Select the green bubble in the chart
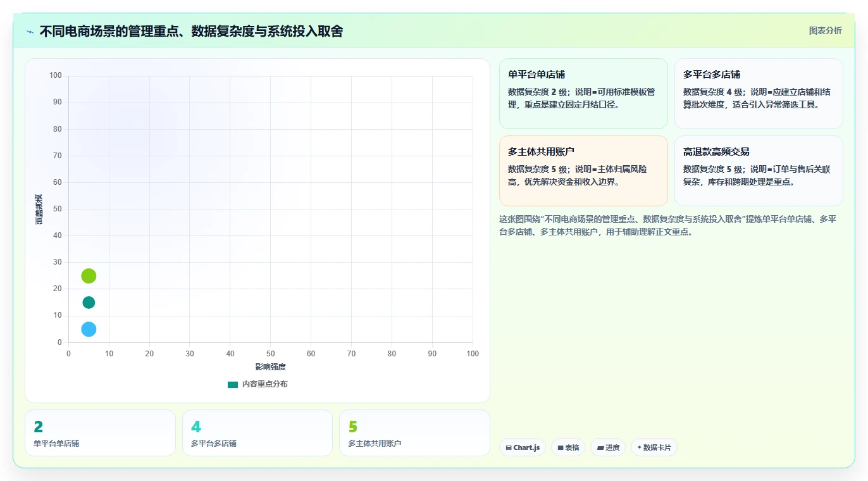Viewport: 868px width, 481px height. click(89, 276)
